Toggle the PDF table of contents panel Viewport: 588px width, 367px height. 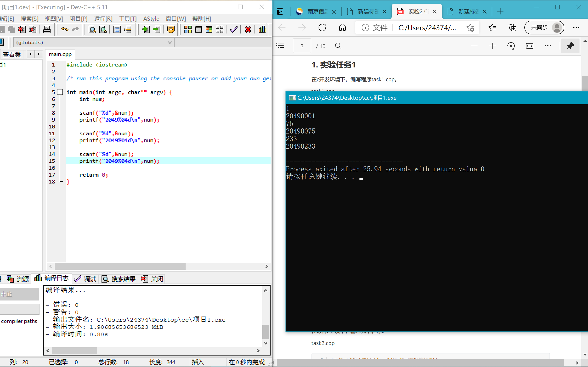[280, 46]
